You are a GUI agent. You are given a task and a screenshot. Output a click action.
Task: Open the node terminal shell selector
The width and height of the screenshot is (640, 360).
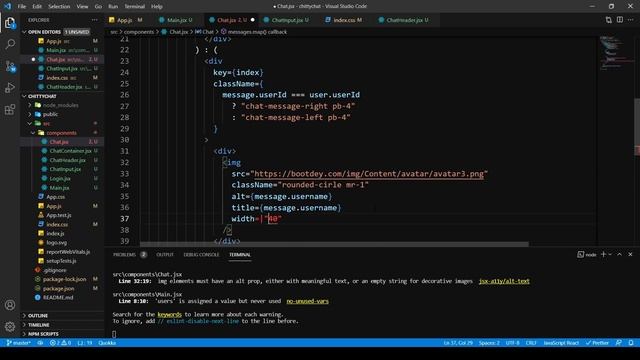click(x=587, y=254)
